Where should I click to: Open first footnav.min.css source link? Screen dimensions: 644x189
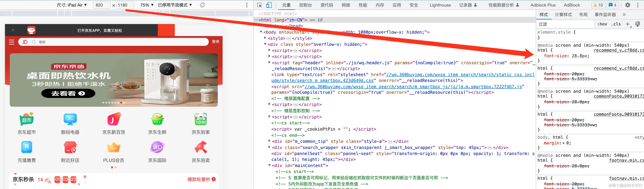coord(627,160)
